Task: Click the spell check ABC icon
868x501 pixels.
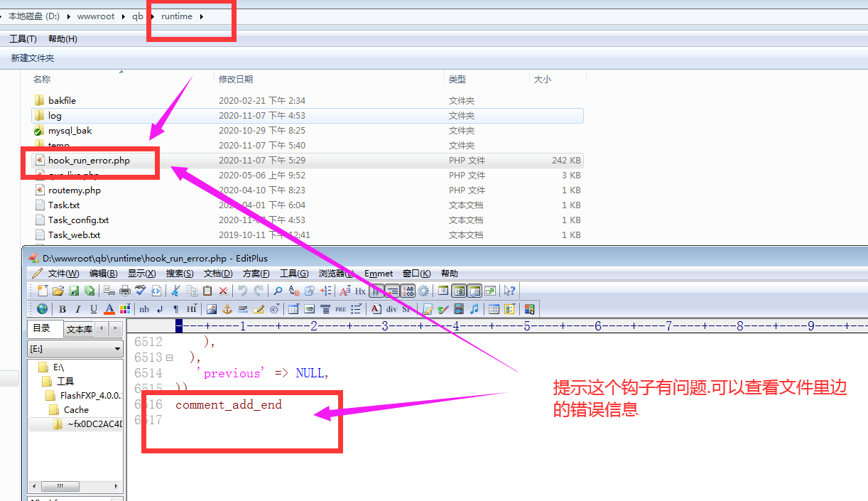Action: click(141, 290)
